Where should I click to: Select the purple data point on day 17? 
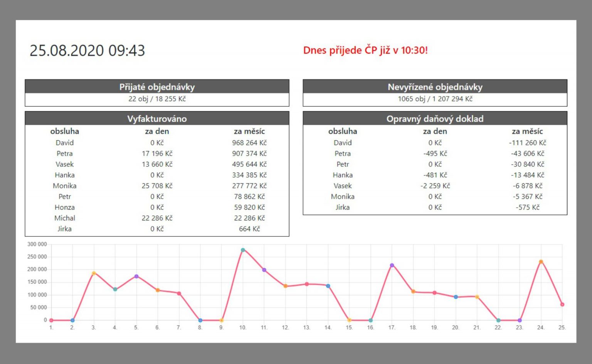pos(392,265)
